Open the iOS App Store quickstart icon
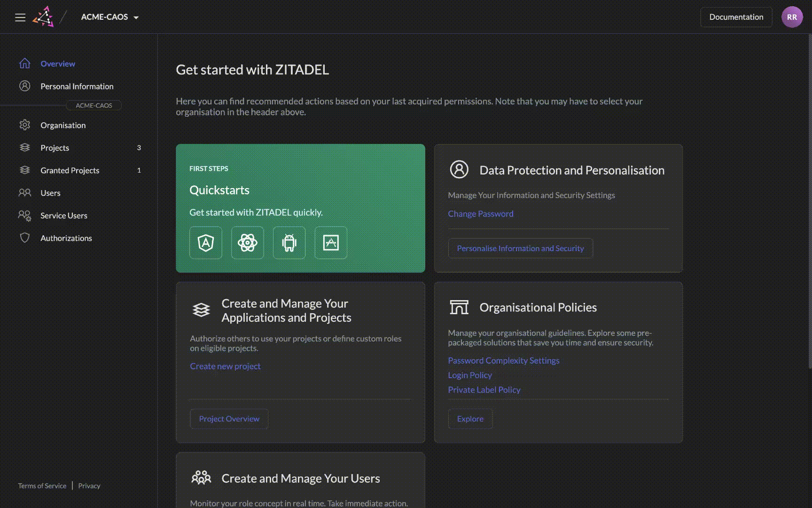 331,243
